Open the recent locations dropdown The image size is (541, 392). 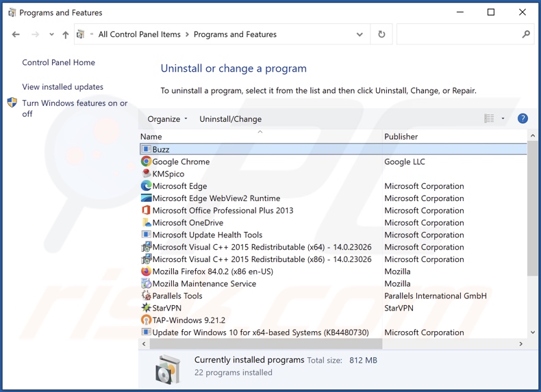pyautogui.click(x=51, y=34)
